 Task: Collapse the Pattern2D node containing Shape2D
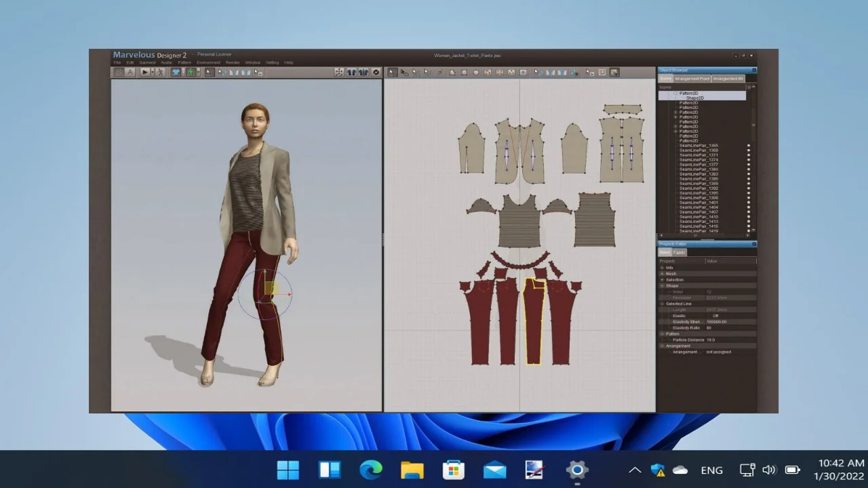pyautogui.click(x=675, y=93)
